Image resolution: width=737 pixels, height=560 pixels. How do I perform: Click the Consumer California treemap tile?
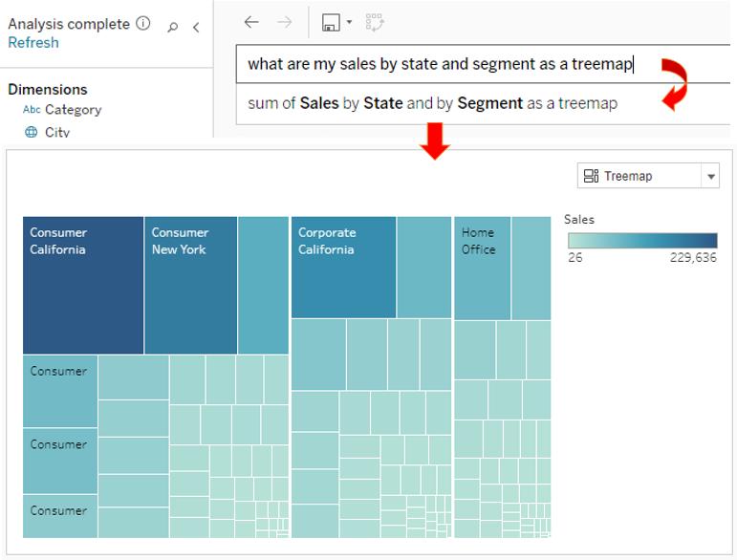click(83, 287)
